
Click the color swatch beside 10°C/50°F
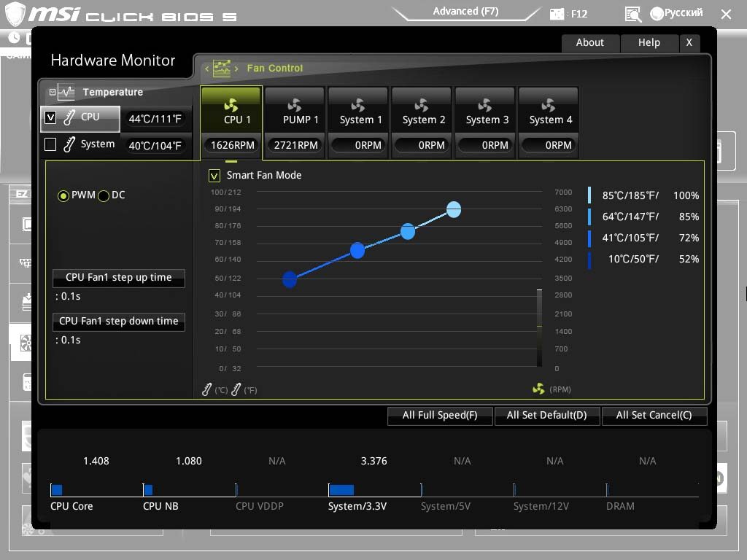(x=589, y=260)
